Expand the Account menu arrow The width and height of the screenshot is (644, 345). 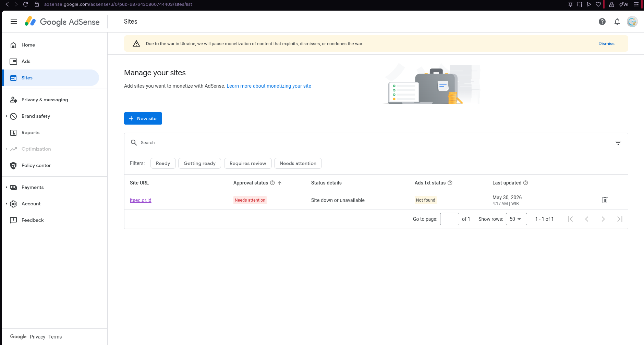[x=6, y=204]
